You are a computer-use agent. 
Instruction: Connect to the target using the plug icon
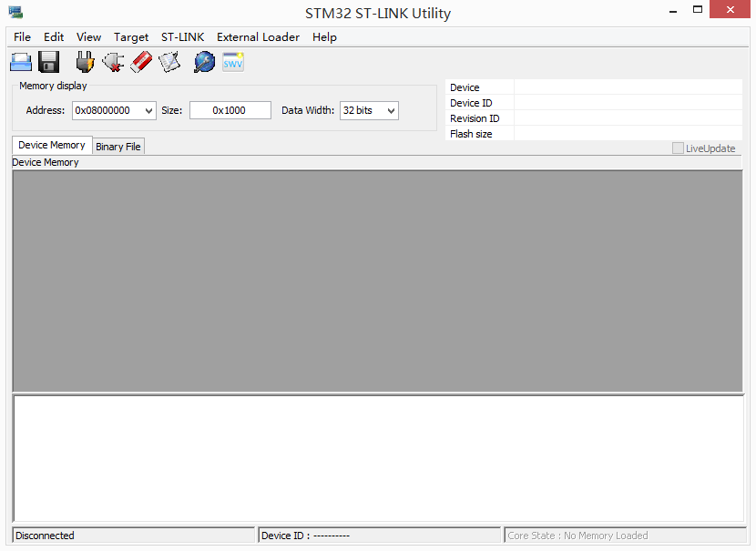84,61
